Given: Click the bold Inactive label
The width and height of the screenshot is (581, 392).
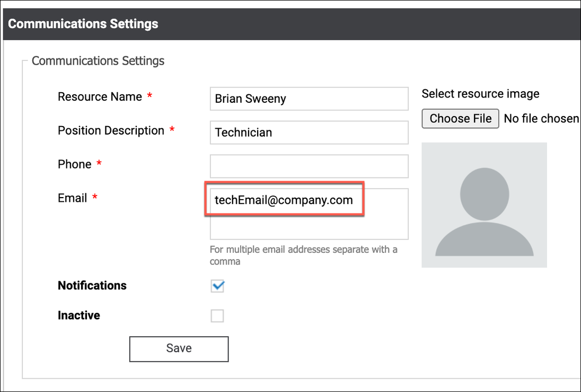Looking at the screenshot, I should 79,316.
